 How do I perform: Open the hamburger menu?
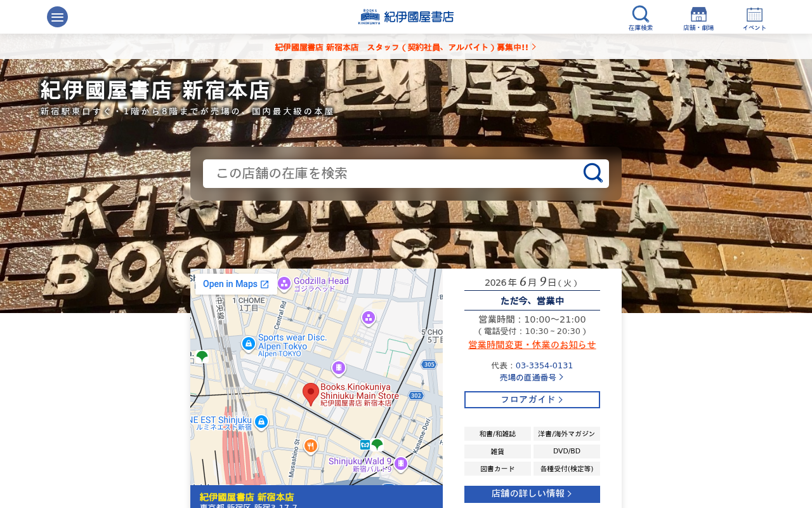point(57,17)
